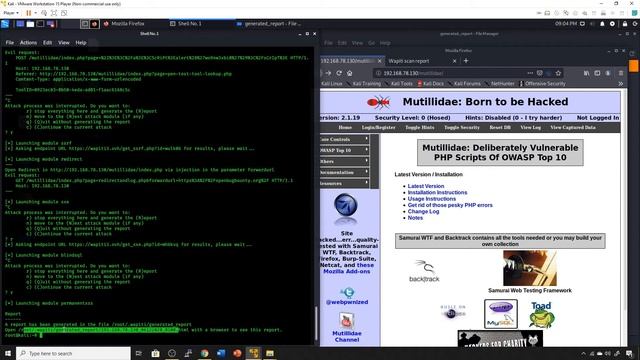Click Reset DB in Mutillidae menu
Viewport: 640px width, 360px height.
[500, 128]
